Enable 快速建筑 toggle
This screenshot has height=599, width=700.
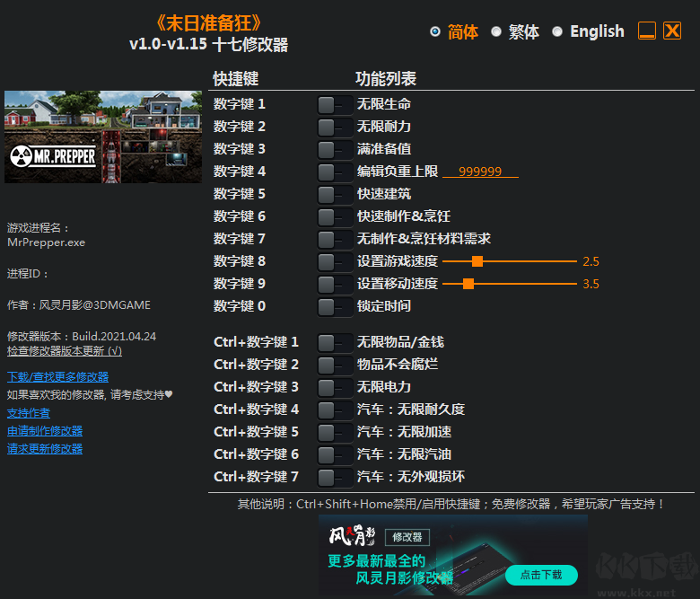335,195
